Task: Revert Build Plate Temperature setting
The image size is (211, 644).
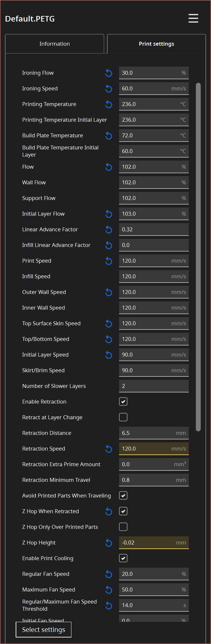Action: (109, 136)
